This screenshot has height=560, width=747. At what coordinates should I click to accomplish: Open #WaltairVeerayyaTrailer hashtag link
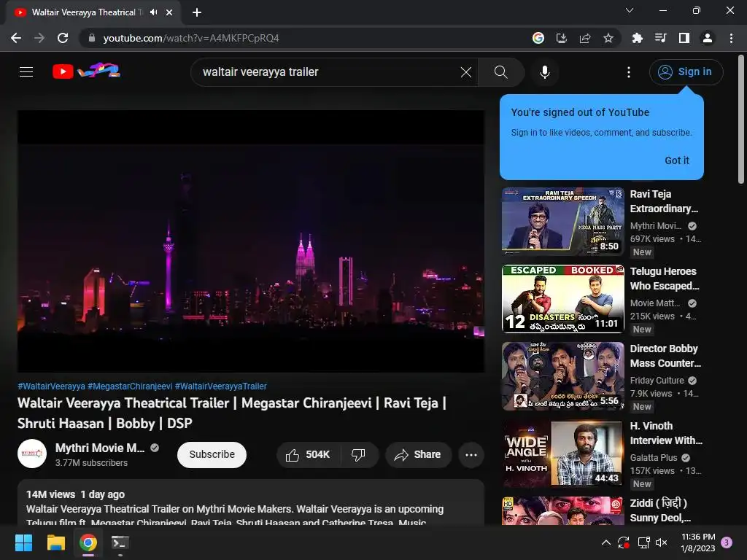[x=220, y=386]
